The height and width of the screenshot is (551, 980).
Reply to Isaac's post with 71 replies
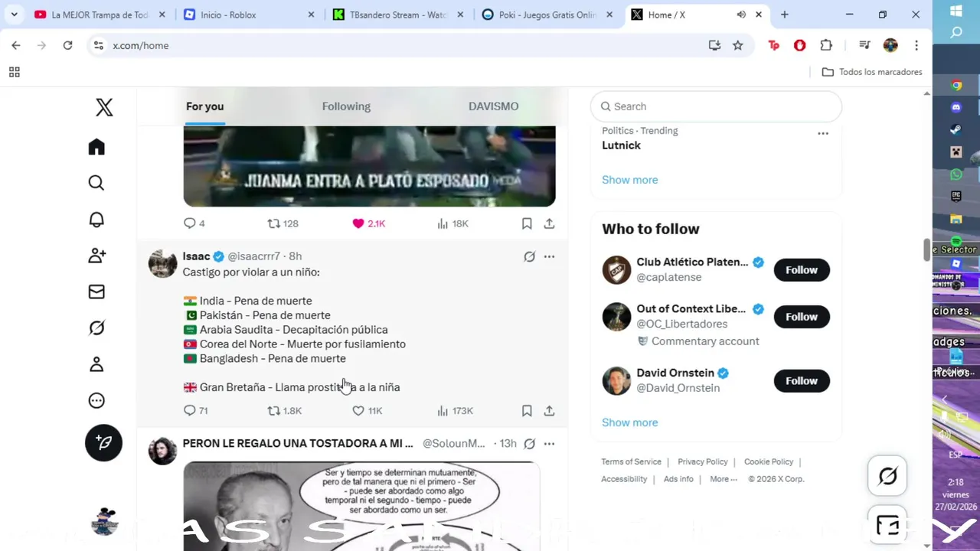pos(195,411)
